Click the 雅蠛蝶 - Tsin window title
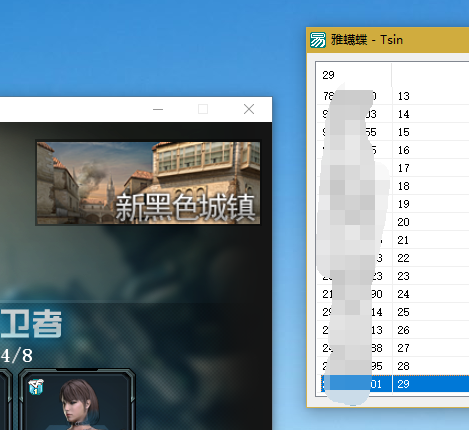The image size is (469, 430). click(367, 40)
